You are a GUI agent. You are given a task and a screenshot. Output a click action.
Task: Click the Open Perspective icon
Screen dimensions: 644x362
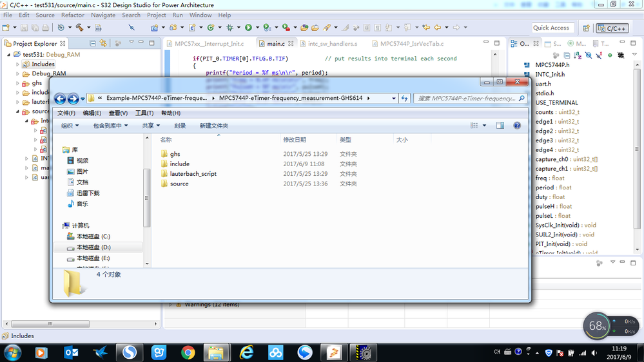[x=586, y=28]
